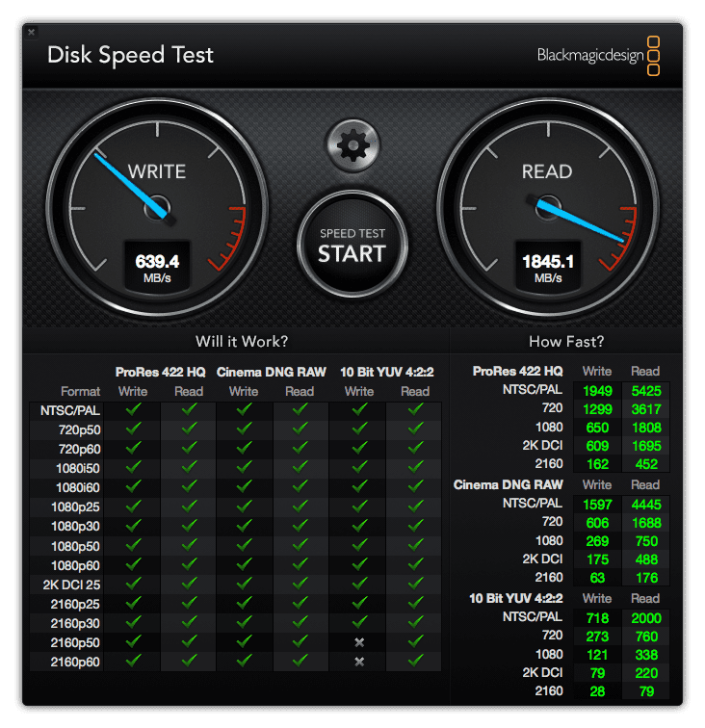Select the 2K DCI 25 format row label
Viewport: 705px width, 728px height.
71,585
